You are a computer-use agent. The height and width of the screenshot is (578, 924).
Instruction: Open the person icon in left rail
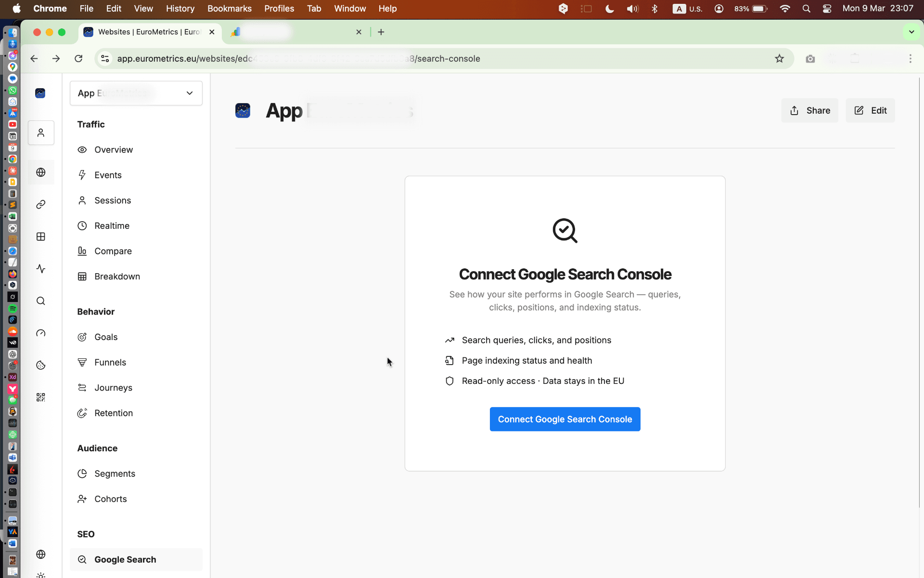pos(41,132)
